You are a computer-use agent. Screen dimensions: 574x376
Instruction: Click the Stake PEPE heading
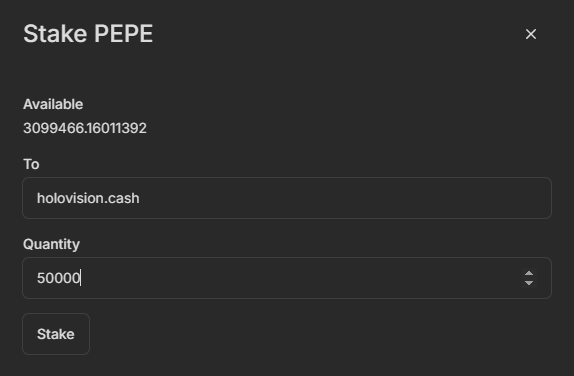(88, 34)
